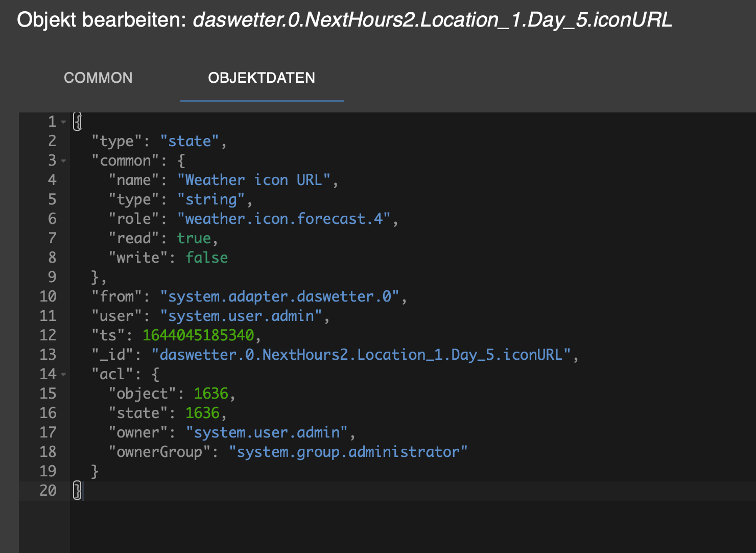Click the "write" value false
756x553 pixels.
click(x=206, y=258)
